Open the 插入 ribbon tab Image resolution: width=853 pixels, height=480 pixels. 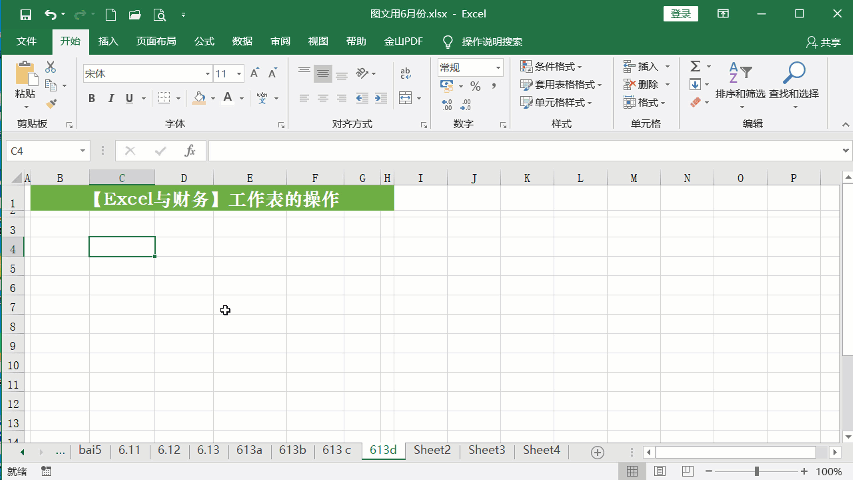108,42
